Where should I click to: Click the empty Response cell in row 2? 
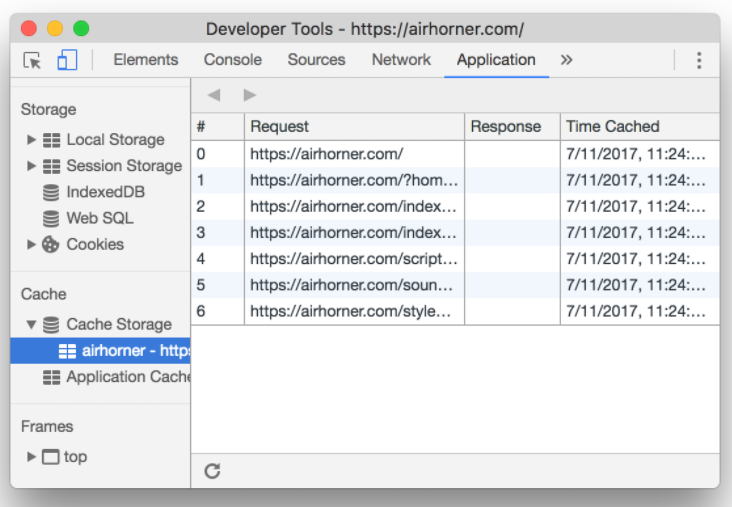click(512, 206)
